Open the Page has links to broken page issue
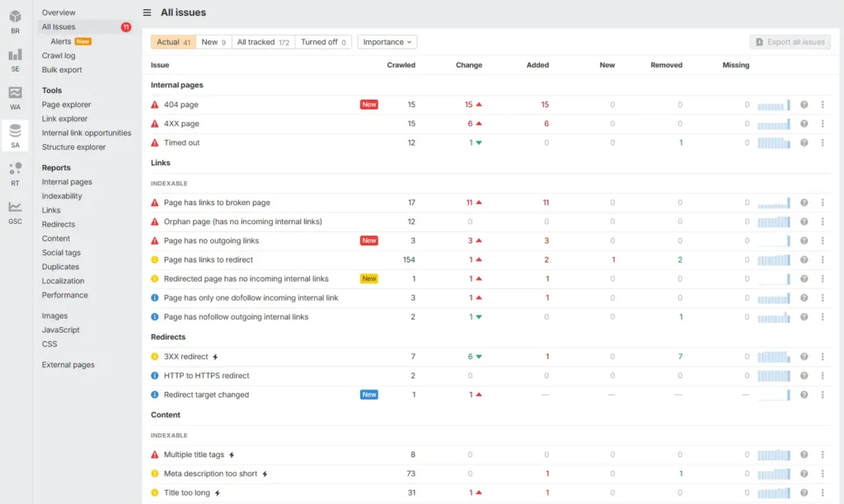 point(217,203)
